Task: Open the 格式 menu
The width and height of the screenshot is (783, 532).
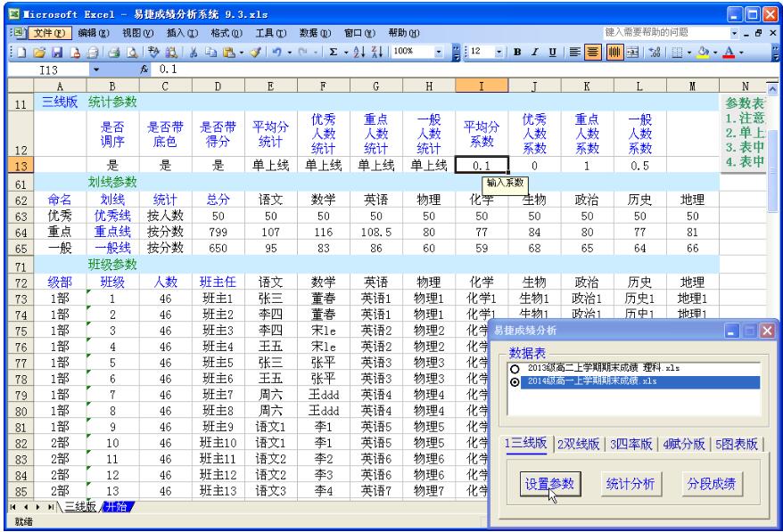Action: pyautogui.click(x=227, y=33)
